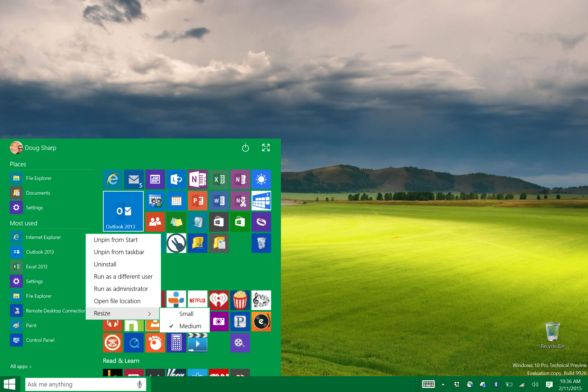
Task: Open the touch keyboard from taskbar
Action: 428,384
